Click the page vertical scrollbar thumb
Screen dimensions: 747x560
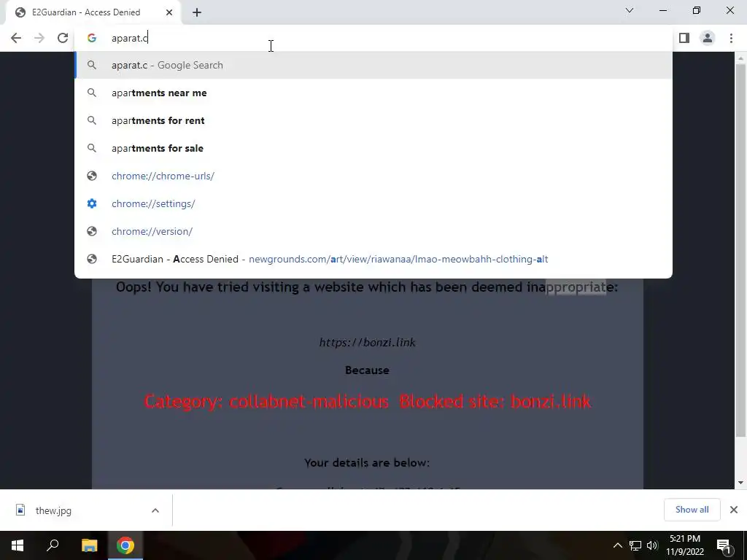[x=740, y=251]
